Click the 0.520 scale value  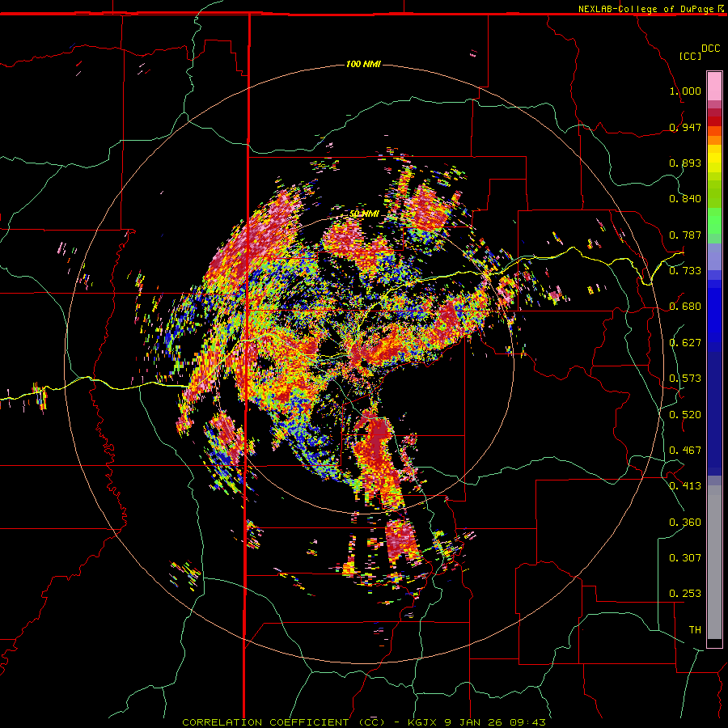coord(685,415)
